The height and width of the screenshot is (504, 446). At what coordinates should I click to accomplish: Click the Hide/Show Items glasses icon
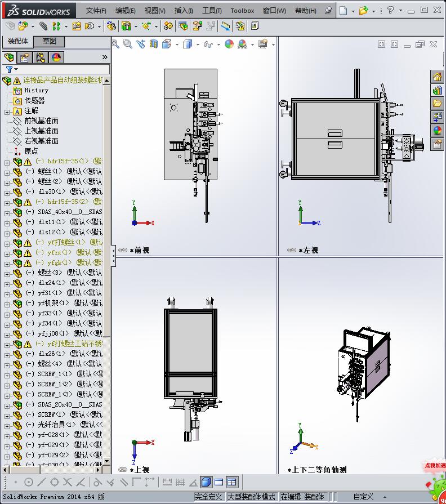tap(208, 44)
